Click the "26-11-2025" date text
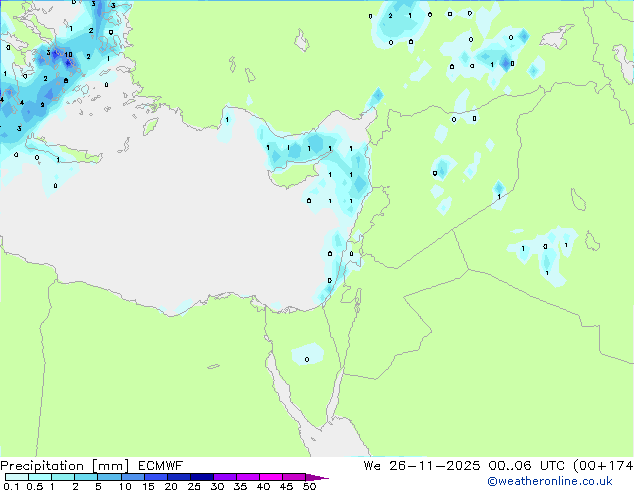Viewport: 634px width, 490px height. (435, 466)
